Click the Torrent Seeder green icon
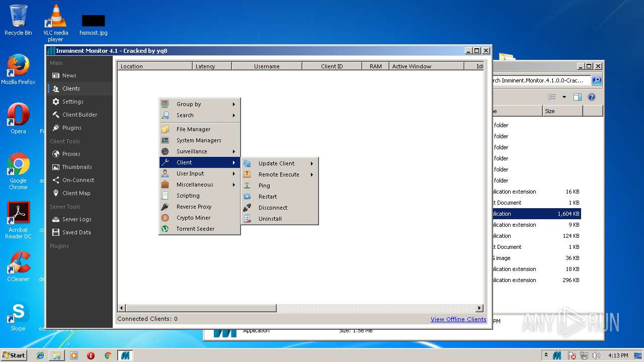The height and width of the screenshot is (362, 644). click(165, 229)
